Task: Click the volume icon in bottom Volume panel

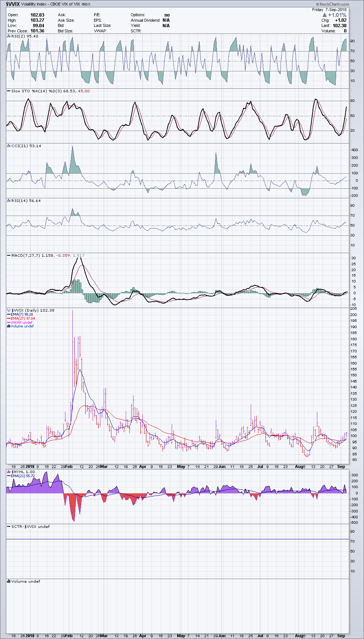Action: click(x=9, y=582)
